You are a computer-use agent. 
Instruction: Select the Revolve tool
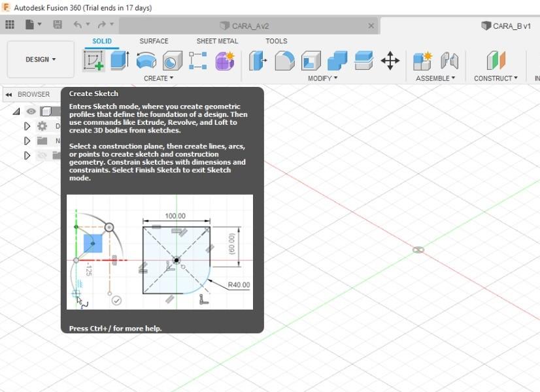pyautogui.click(x=146, y=61)
